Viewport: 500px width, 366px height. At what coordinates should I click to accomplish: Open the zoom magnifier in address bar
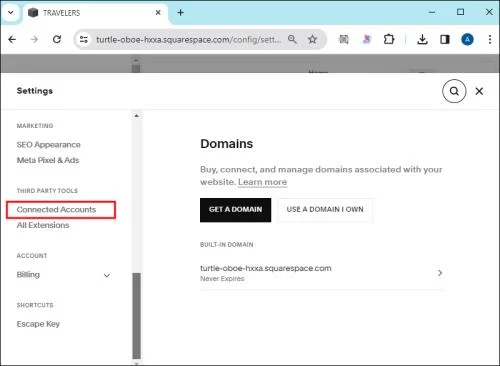(x=292, y=39)
